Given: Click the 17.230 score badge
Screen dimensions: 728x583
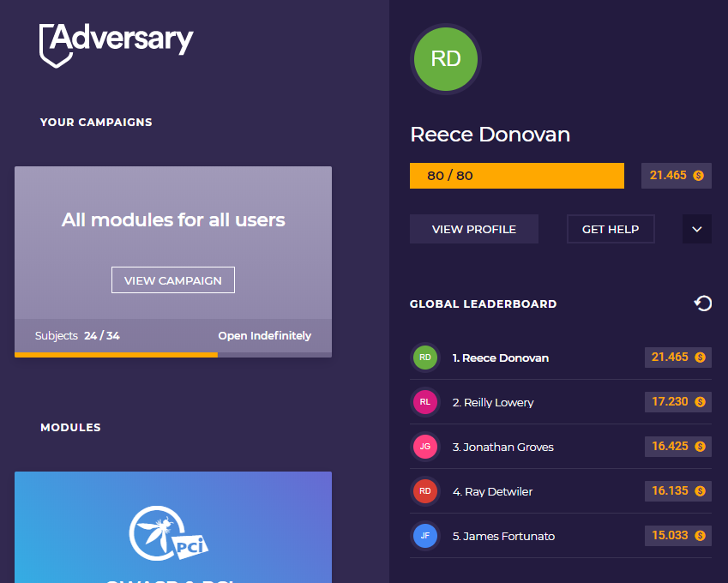Looking at the screenshot, I should [x=678, y=402].
